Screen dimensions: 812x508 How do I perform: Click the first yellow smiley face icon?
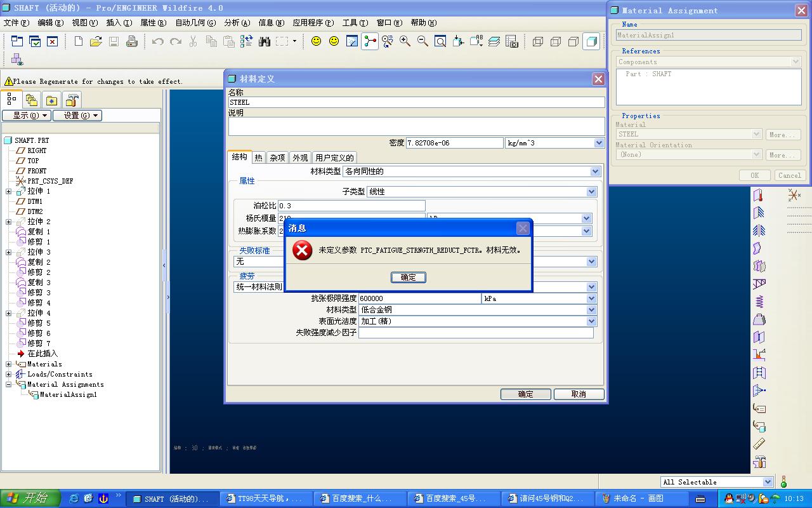[316, 41]
